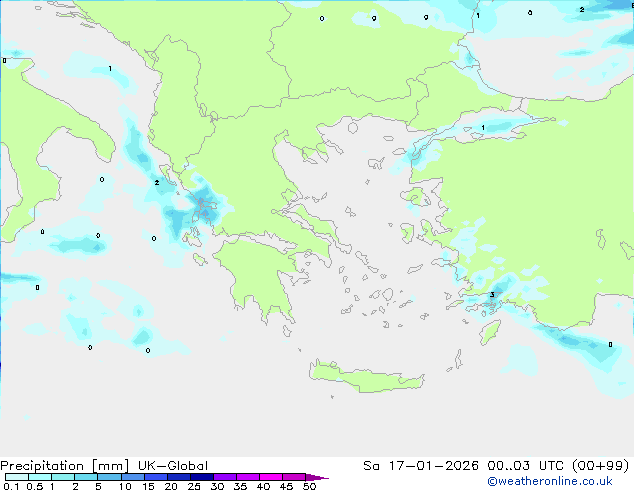Click the '[mm]' unit label
The height and width of the screenshot is (490, 634).
click(110, 466)
